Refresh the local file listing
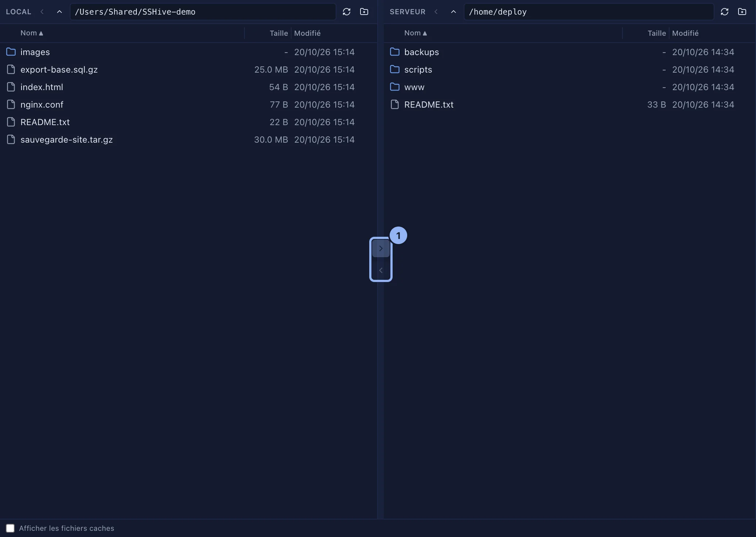Screen dimensions: 756x537 (x=347, y=12)
